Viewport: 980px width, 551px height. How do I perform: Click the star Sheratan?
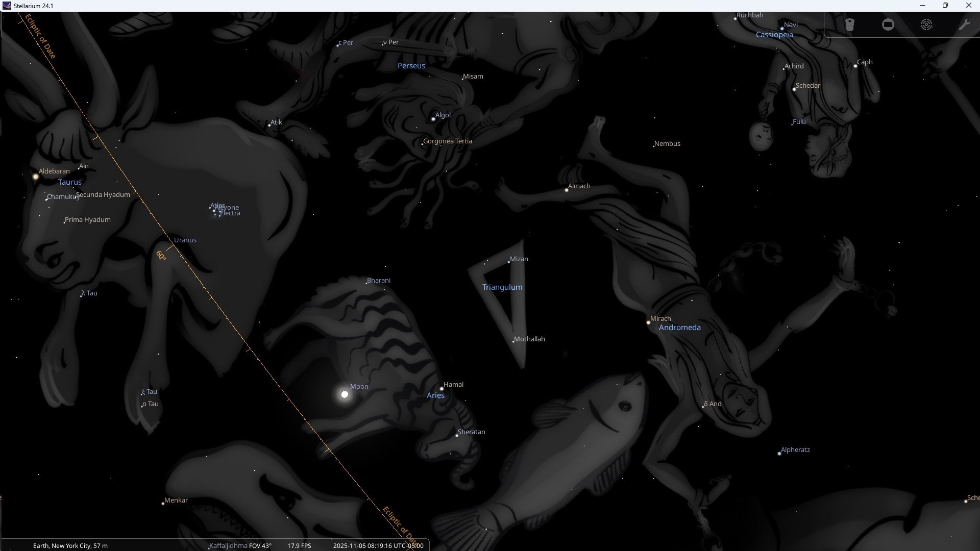tap(457, 436)
